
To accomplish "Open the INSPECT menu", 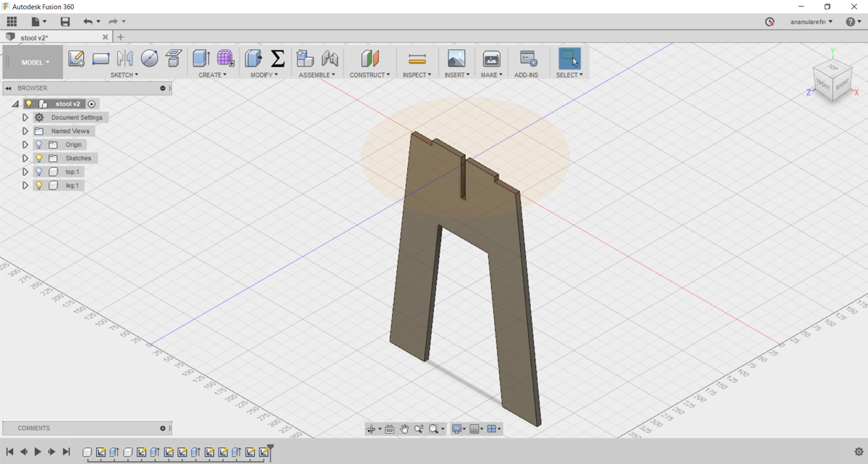I will coord(417,75).
